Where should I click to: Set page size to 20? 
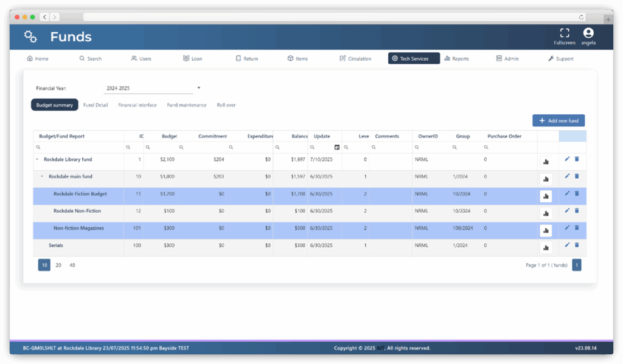coord(58,265)
